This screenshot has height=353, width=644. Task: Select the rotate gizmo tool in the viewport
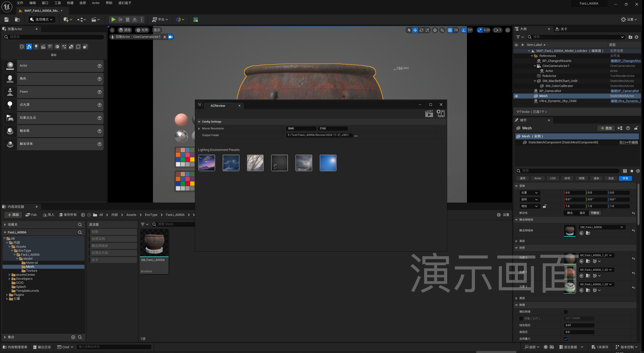[421, 30]
